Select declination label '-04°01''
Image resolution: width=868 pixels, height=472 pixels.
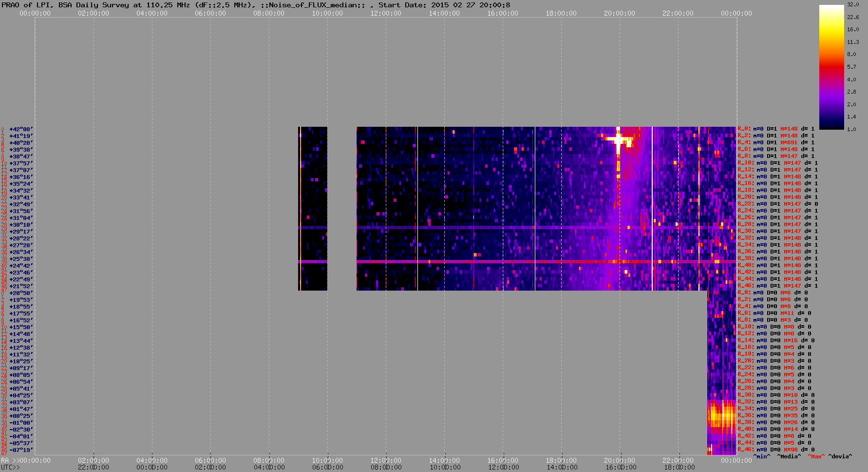point(21,436)
